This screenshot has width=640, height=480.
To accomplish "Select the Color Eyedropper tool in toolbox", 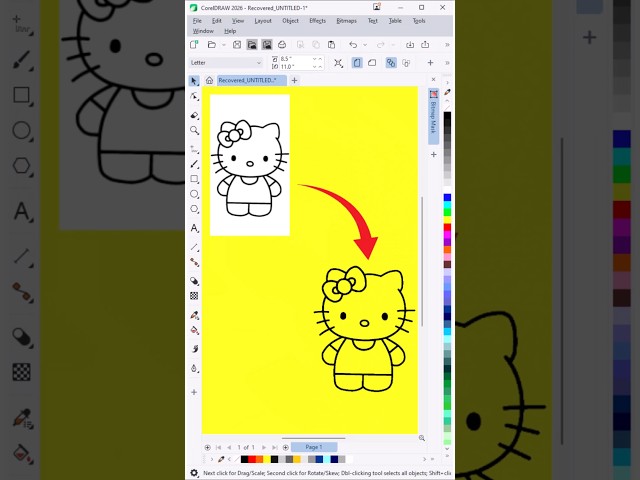I will [x=194, y=315].
